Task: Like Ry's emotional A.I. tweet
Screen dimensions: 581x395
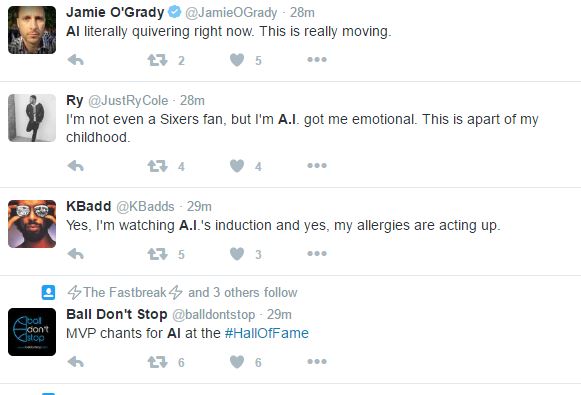Action: tap(237, 166)
